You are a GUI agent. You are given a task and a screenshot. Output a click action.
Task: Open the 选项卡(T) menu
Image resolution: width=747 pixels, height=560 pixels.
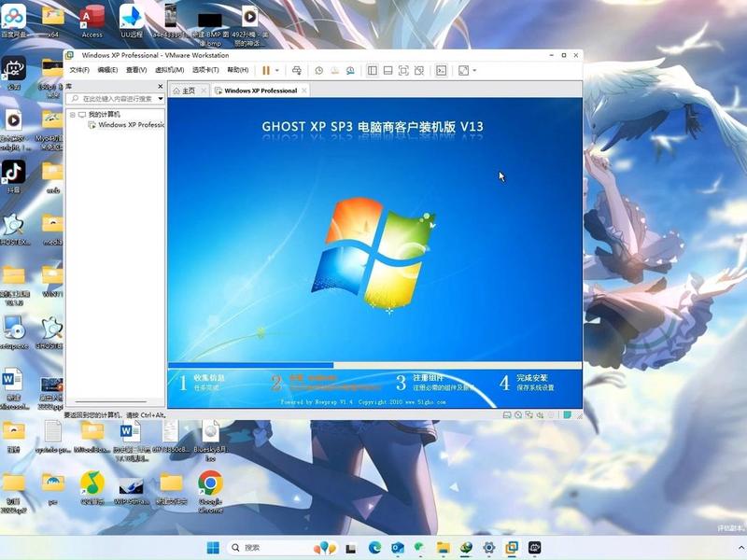pos(205,70)
